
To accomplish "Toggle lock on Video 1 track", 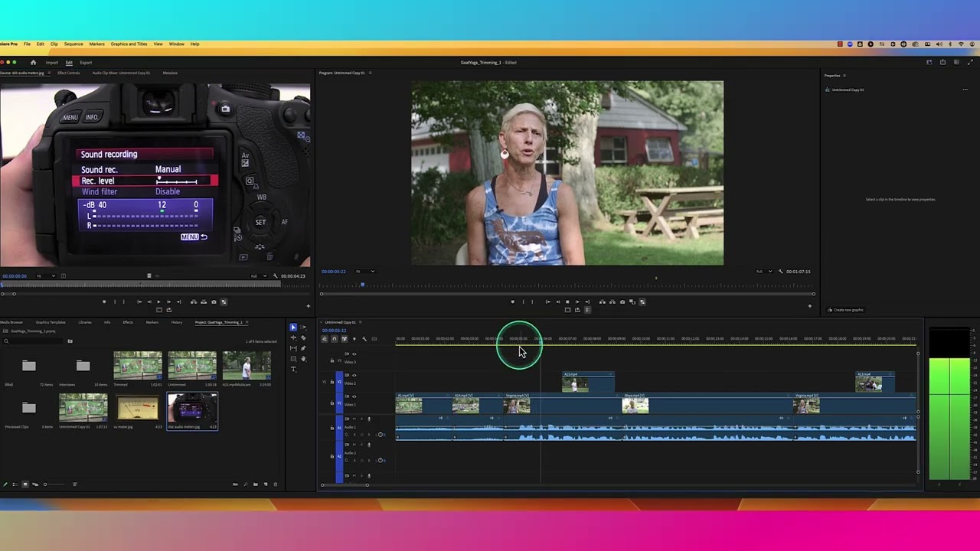I will point(332,403).
